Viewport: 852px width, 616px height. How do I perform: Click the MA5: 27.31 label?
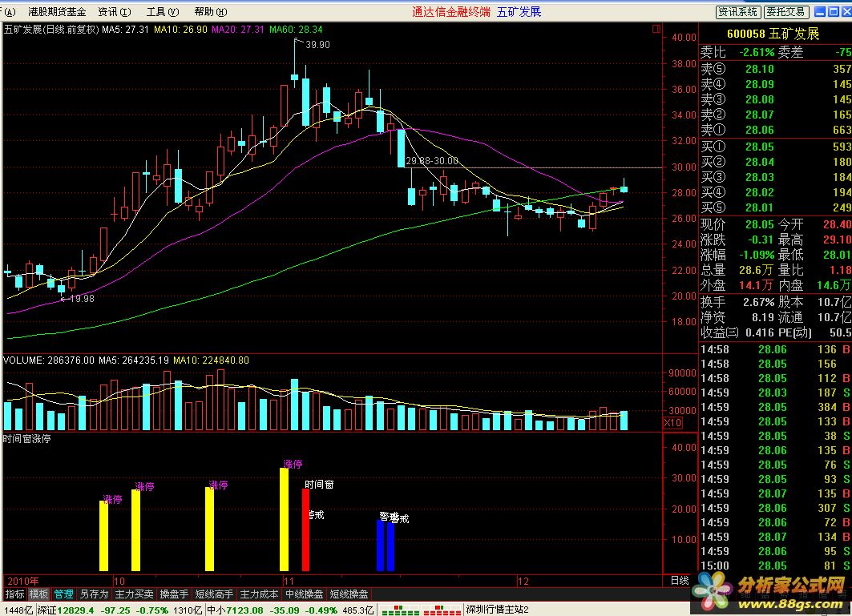point(125,30)
